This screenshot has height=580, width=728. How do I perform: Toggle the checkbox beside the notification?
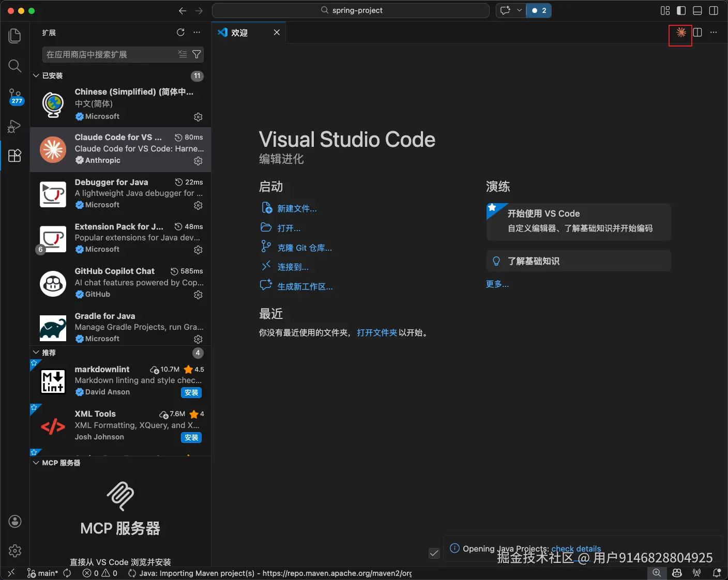coord(434,553)
